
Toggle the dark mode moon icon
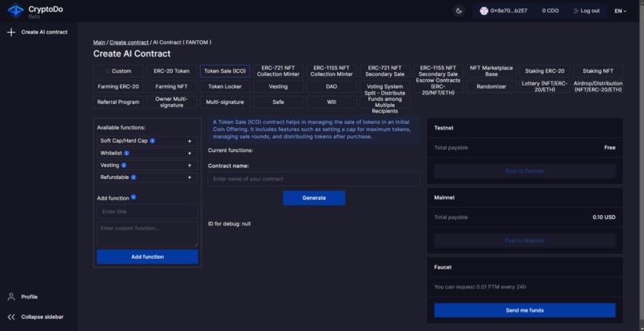click(x=459, y=10)
